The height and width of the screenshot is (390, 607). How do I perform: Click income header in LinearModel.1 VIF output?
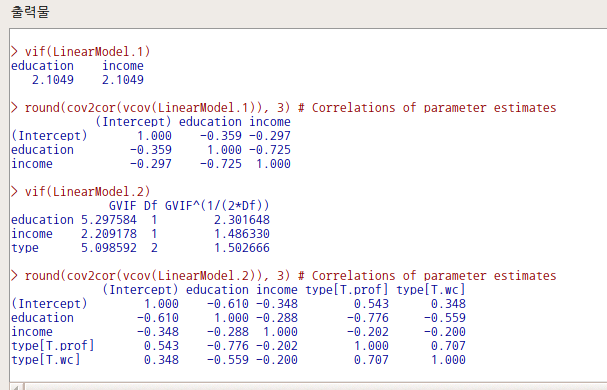pos(123,66)
